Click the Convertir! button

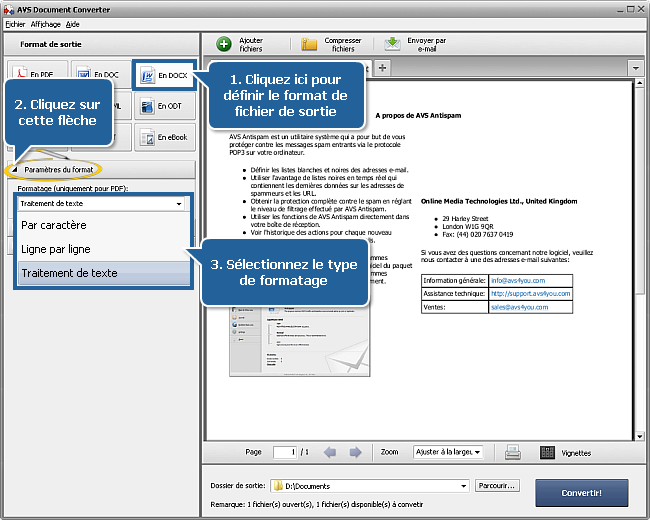coord(582,492)
